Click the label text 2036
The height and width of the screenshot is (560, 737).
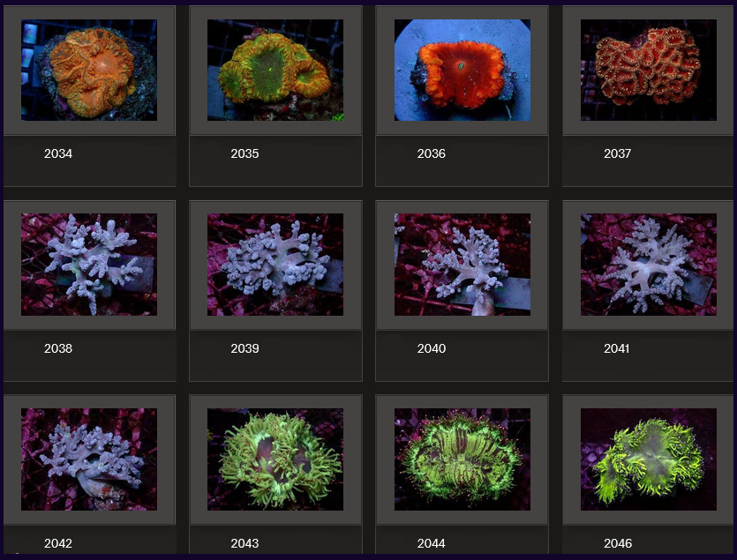coord(432,153)
